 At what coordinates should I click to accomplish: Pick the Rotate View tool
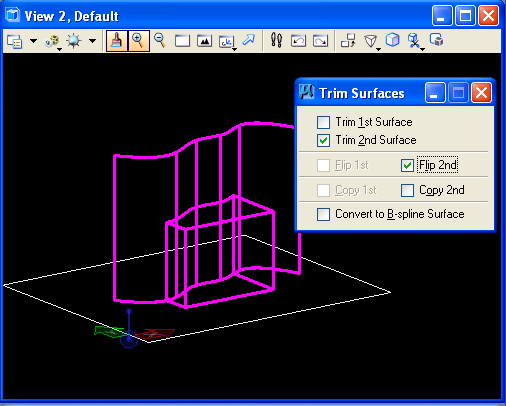point(227,42)
